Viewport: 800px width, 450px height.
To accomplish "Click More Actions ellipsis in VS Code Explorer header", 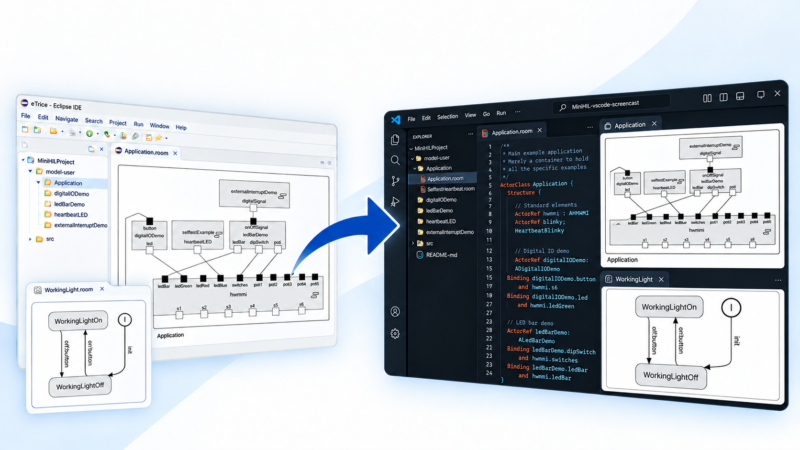I will pos(470,134).
